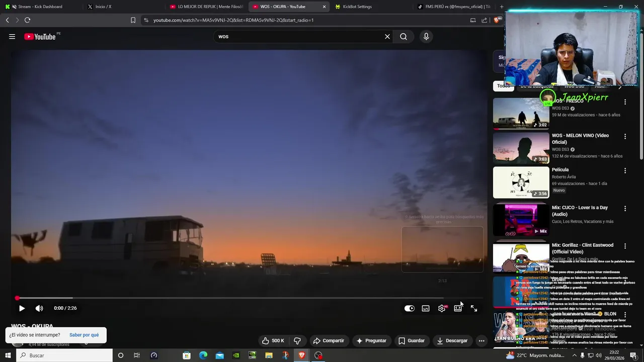Screen dimensions: 644x362
Task: Open the Brave browser taskbar icon
Action: click(x=301, y=355)
